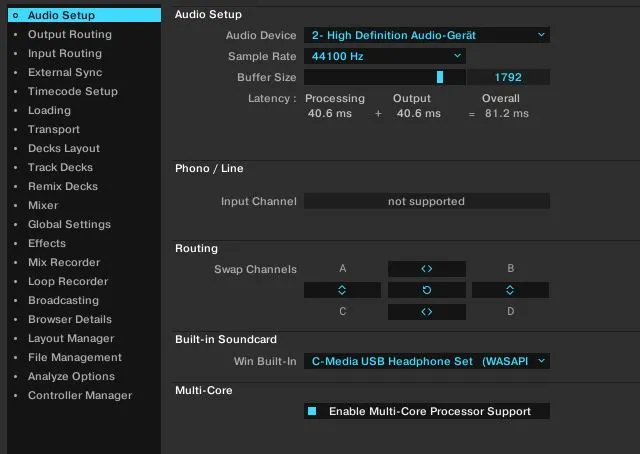Click the Buffer Size slider handle

click(x=440, y=77)
